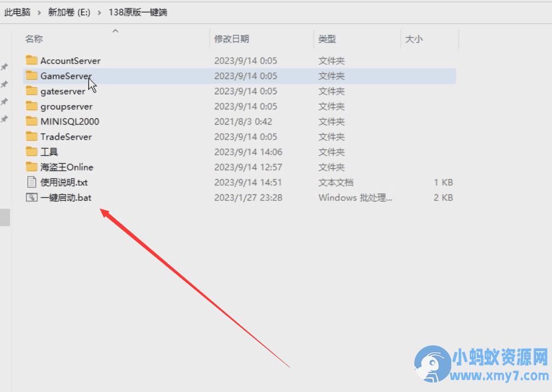
Task: Expand the chevron after 新加卷 (E:) in breadcrumb
Action: [99, 13]
